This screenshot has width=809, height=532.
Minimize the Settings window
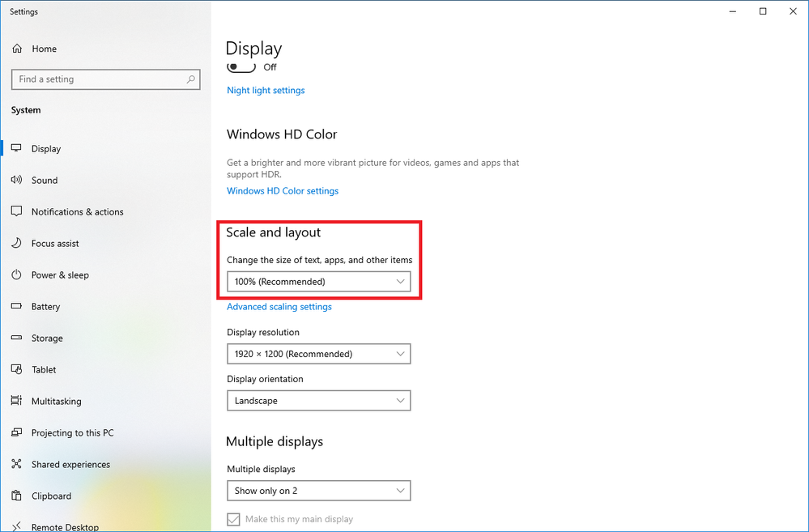(x=733, y=11)
